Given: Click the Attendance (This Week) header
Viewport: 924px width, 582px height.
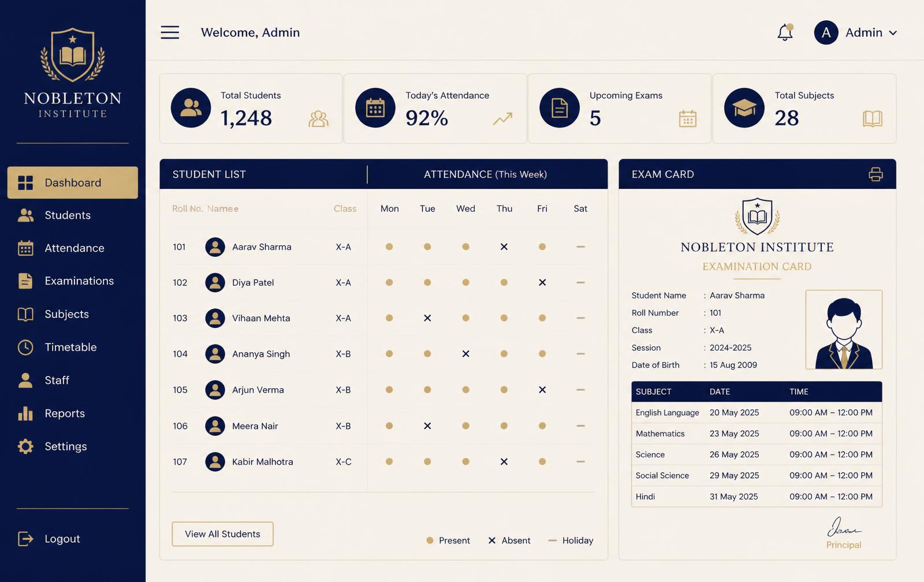Looking at the screenshot, I should 485,174.
